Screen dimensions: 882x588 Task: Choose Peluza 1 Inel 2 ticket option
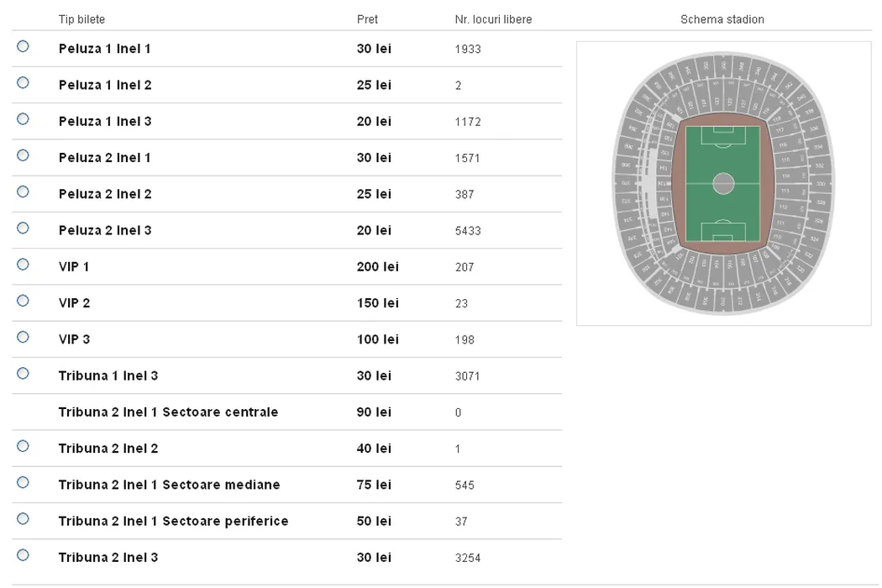[23, 82]
